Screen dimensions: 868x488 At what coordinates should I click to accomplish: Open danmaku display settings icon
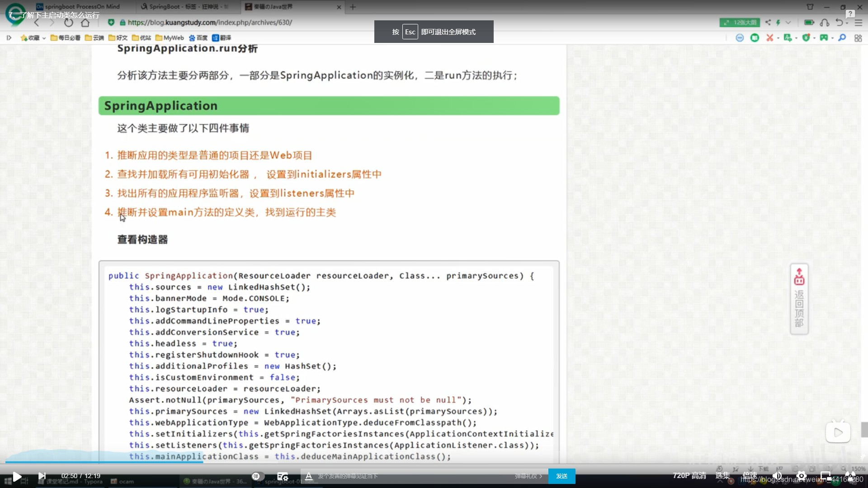(283, 476)
